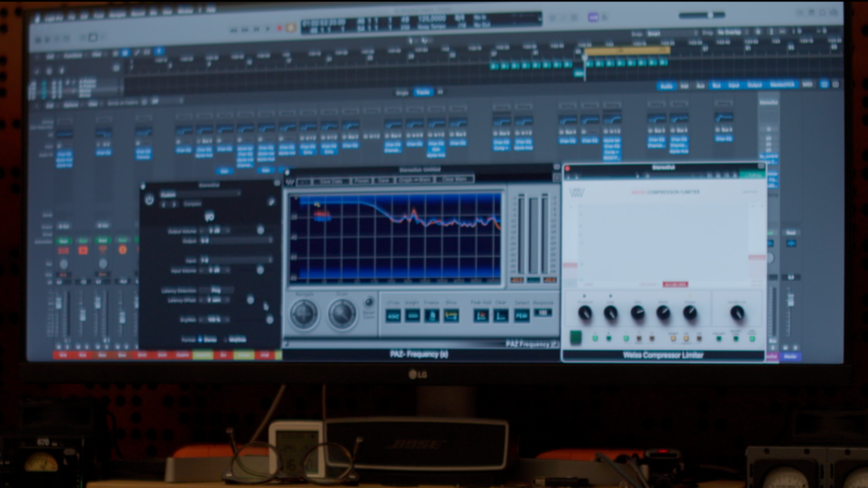Open the Output selection dropdown
This screenshot has width=868, height=488.
point(236,240)
